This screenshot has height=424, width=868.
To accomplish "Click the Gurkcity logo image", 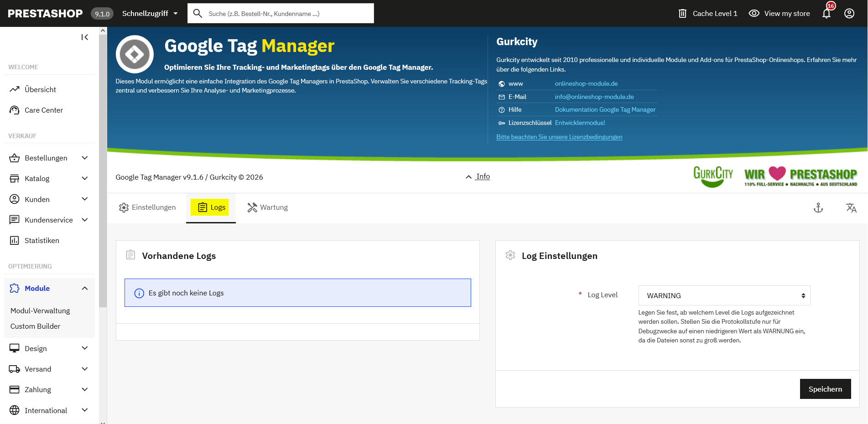I will tap(713, 176).
